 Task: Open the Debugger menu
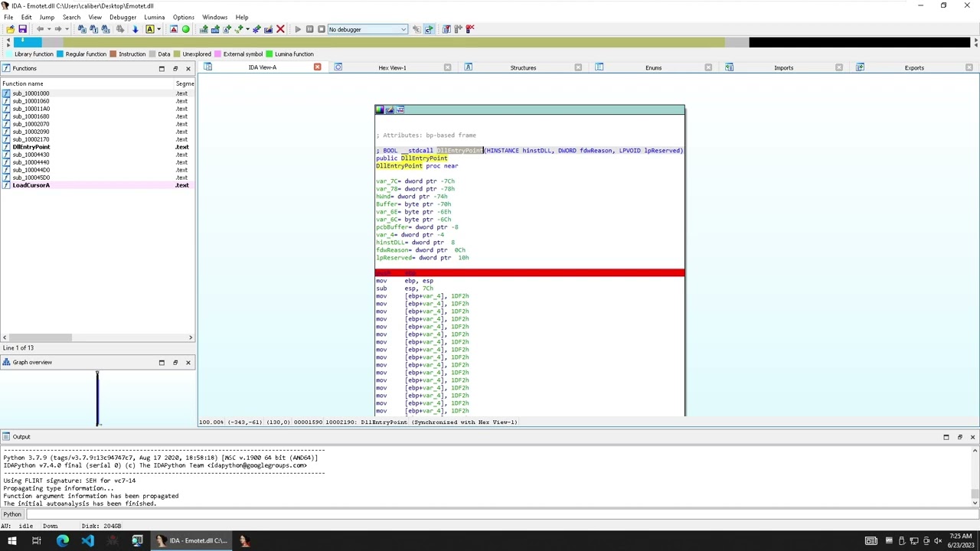point(122,17)
